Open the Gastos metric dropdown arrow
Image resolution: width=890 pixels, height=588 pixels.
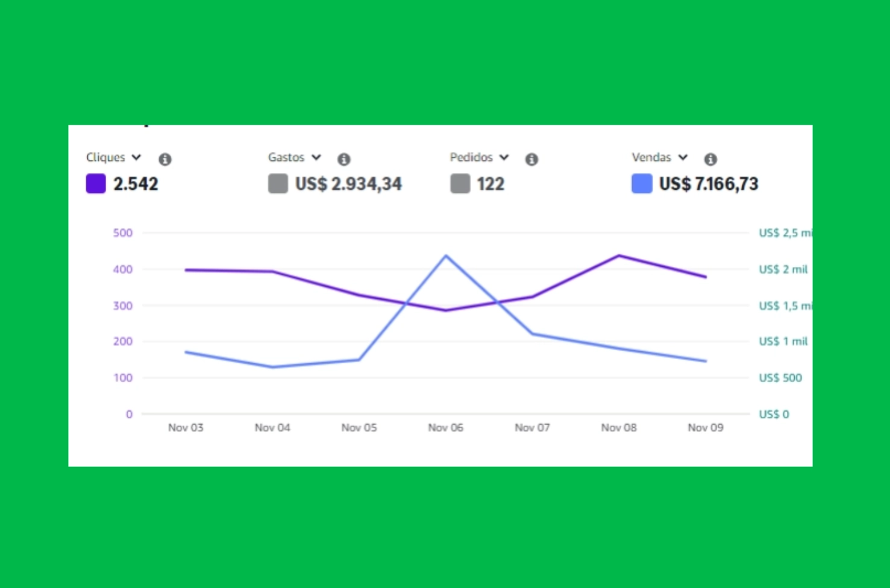point(316,157)
